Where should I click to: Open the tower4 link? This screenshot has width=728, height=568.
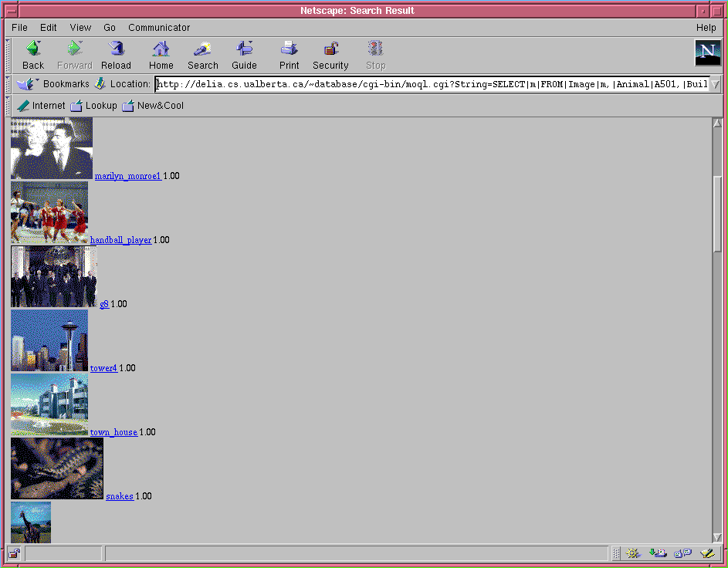click(103, 368)
